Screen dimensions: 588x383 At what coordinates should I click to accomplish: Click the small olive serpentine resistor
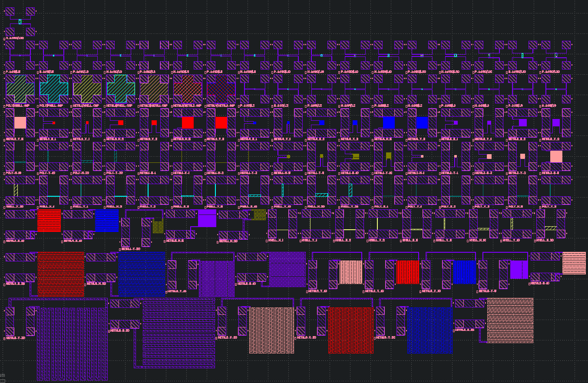[158, 227]
